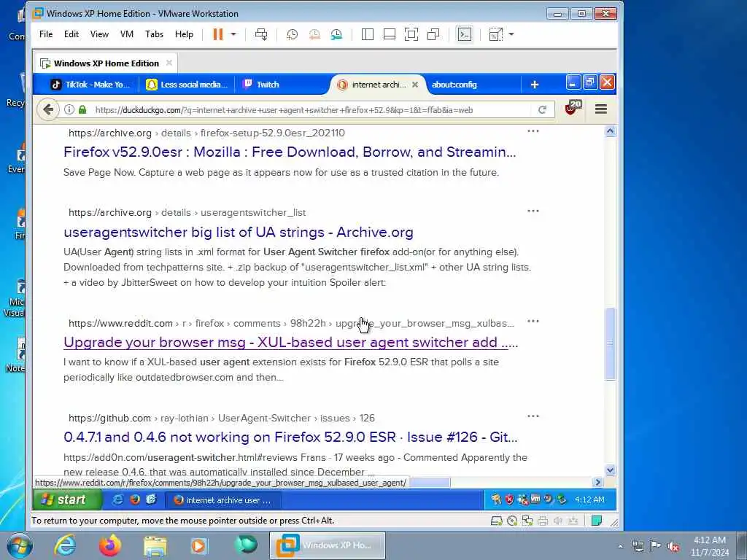Viewport: 747px width, 560px height.
Task: Take a snapshot of the VM
Action: click(x=292, y=34)
